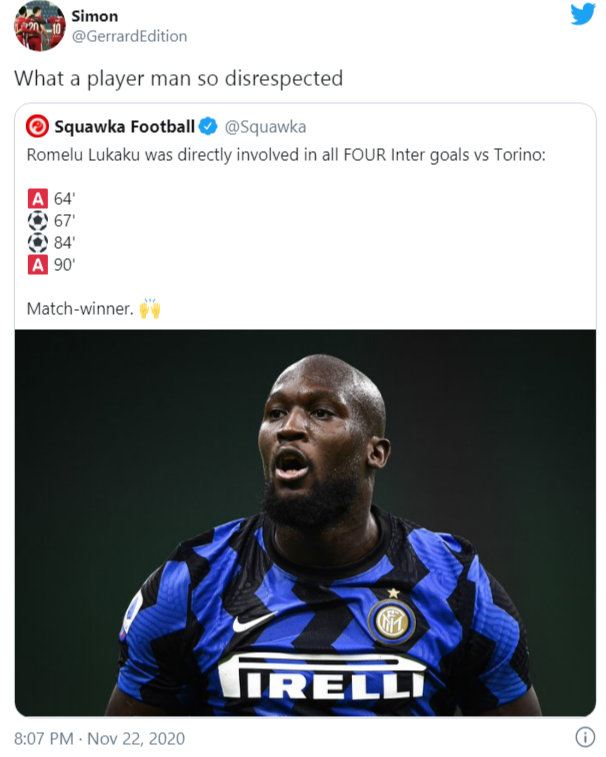
Task: Click the Simon display name
Action: pyautogui.click(x=95, y=16)
